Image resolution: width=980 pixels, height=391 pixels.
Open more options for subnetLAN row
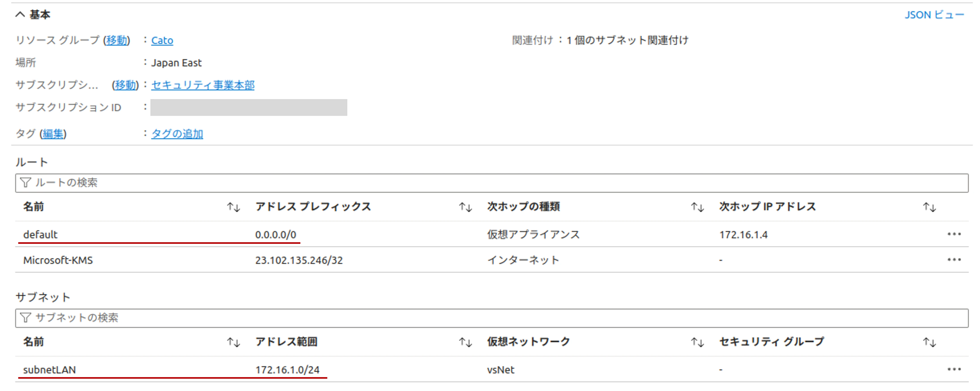pyautogui.click(x=954, y=369)
